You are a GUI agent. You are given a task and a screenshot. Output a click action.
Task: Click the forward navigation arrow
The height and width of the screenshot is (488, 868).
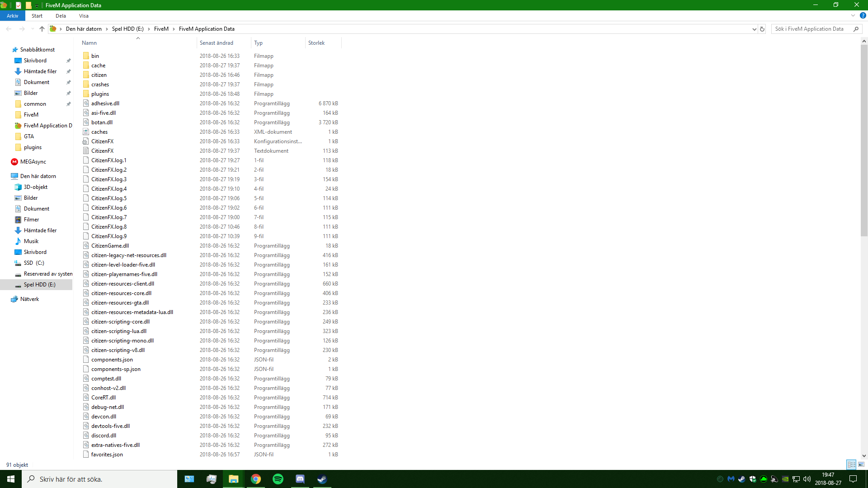click(21, 28)
